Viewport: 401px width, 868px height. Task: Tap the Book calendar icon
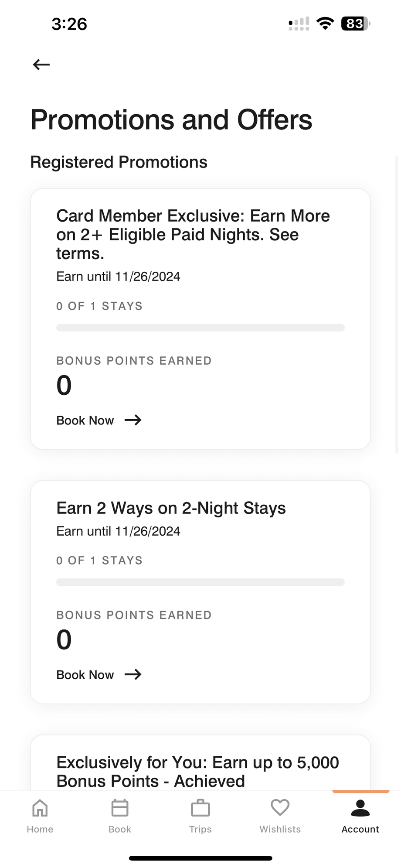click(120, 808)
